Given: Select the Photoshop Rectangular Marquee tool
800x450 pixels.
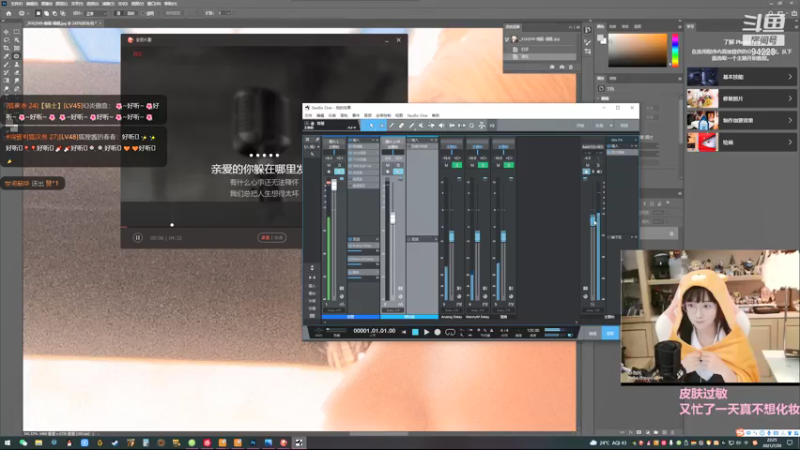Looking at the screenshot, I should coord(16,32).
